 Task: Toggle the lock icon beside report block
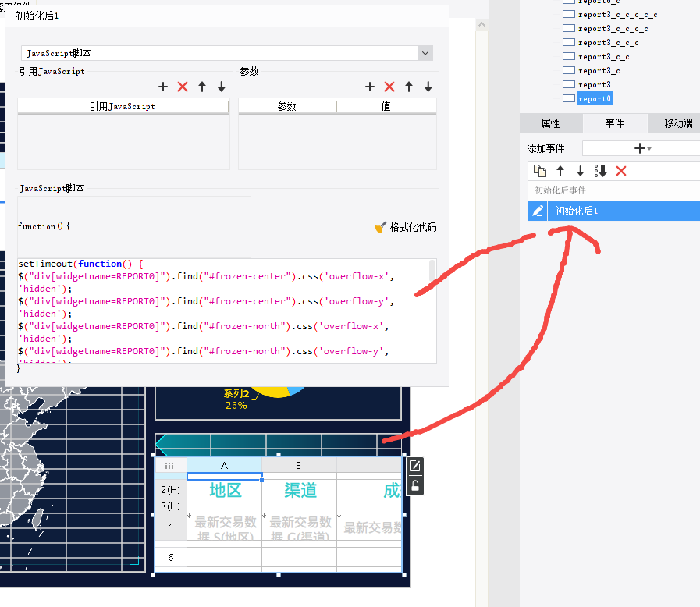click(x=415, y=485)
